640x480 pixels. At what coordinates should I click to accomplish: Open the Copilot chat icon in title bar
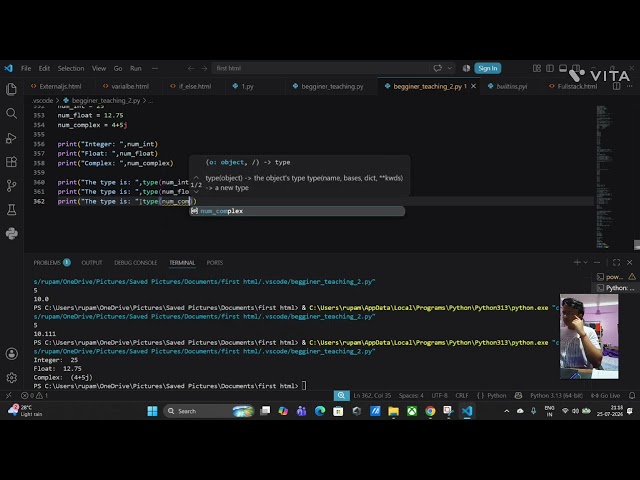[438, 68]
